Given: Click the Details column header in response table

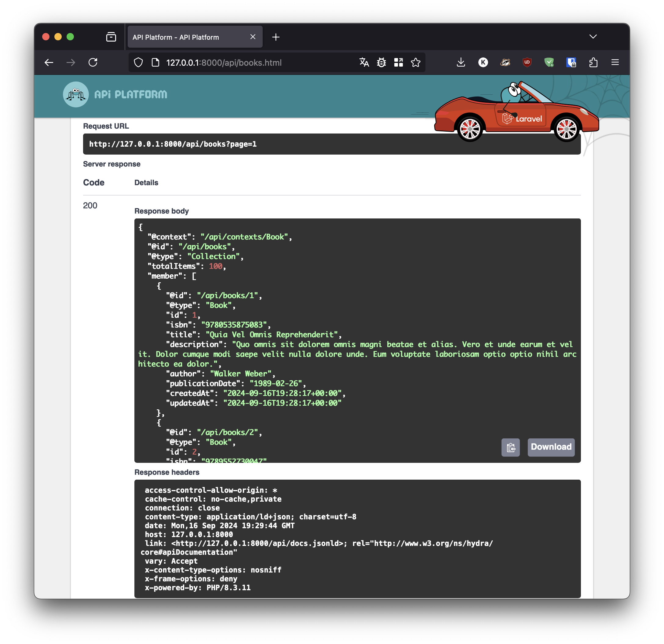Looking at the screenshot, I should click(146, 183).
